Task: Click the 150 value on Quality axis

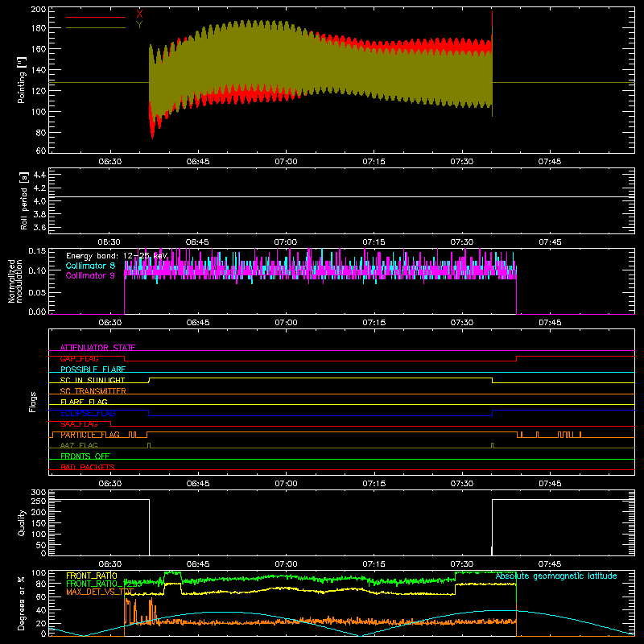Action: 38,523
